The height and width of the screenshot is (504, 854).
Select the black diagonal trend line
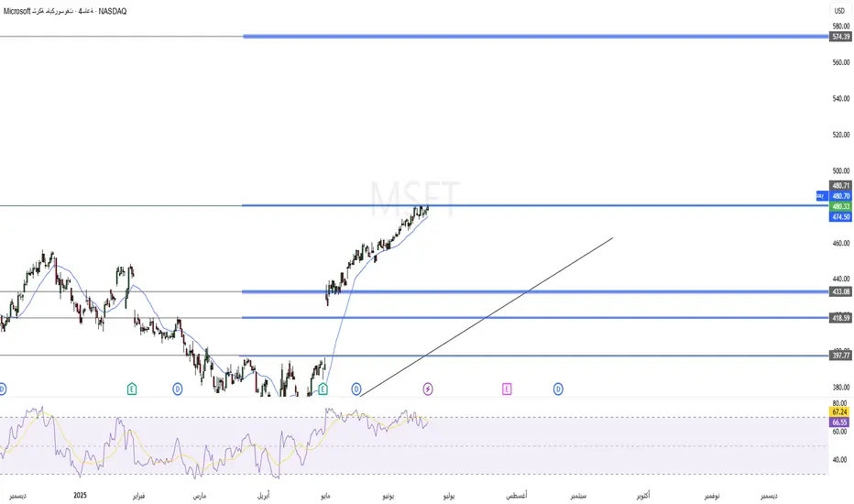point(487,316)
